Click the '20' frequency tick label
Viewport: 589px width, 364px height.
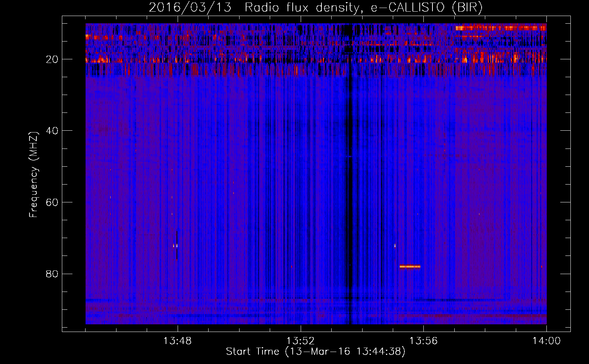(x=52, y=59)
